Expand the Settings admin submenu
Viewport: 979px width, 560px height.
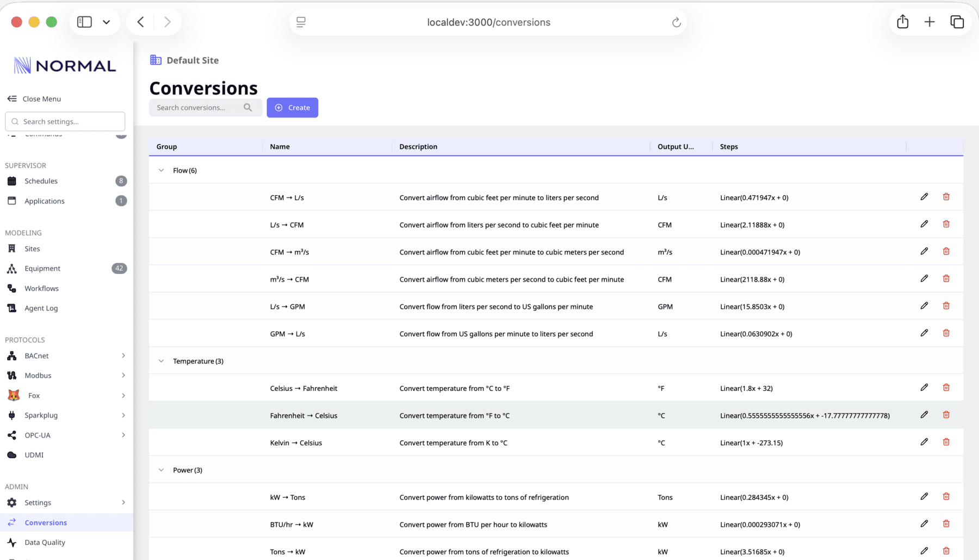(x=123, y=502)
